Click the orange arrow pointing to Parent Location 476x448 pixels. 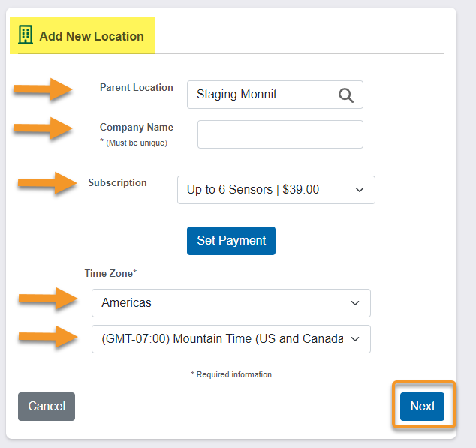43,89
